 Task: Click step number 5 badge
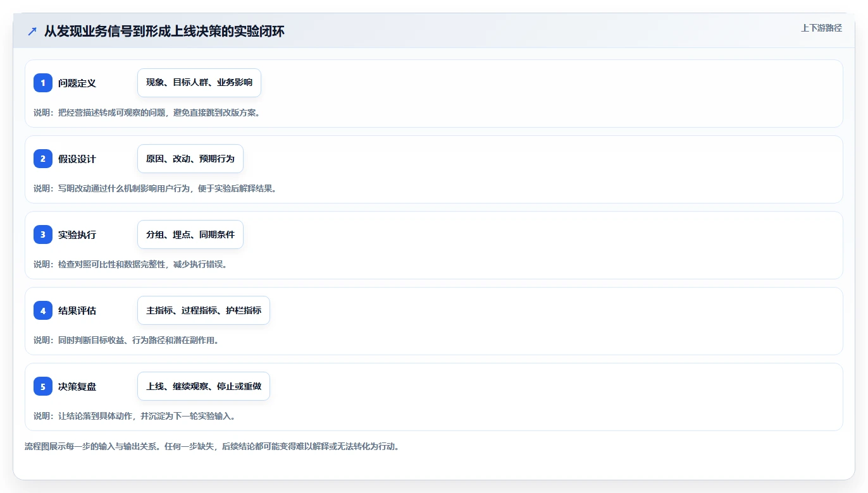click(43, 386)
